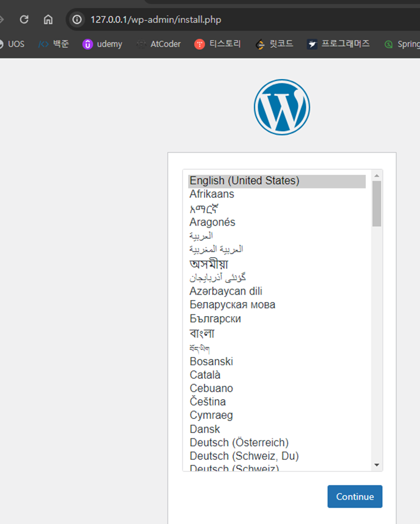Click the language list scroll down arrow
This screenshot has width=420, height=524.
(377, 465)
